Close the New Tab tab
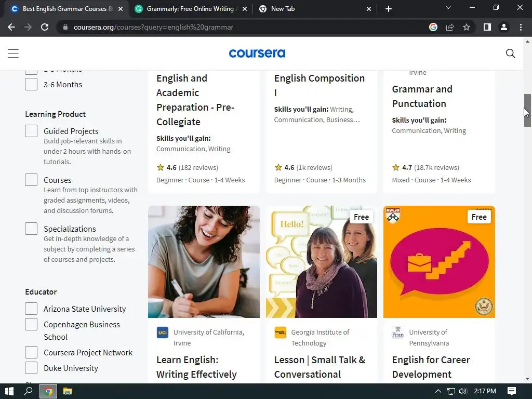The image size is (532, 399). point(369,9)
